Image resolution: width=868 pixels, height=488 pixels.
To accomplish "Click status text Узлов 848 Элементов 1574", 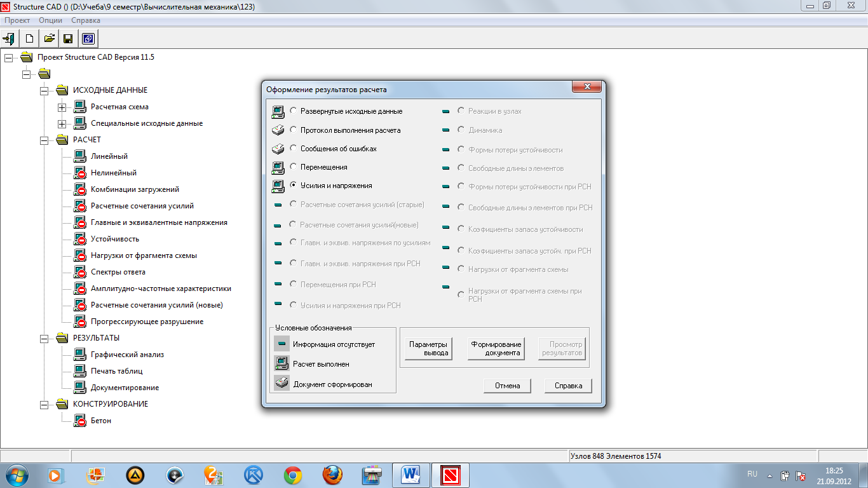I will [x=616, y=456].
